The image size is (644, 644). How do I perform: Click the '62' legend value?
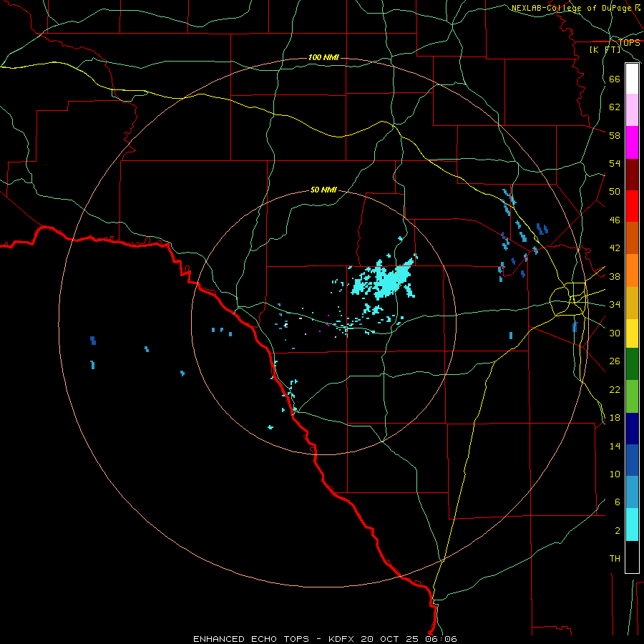(615, 107)
